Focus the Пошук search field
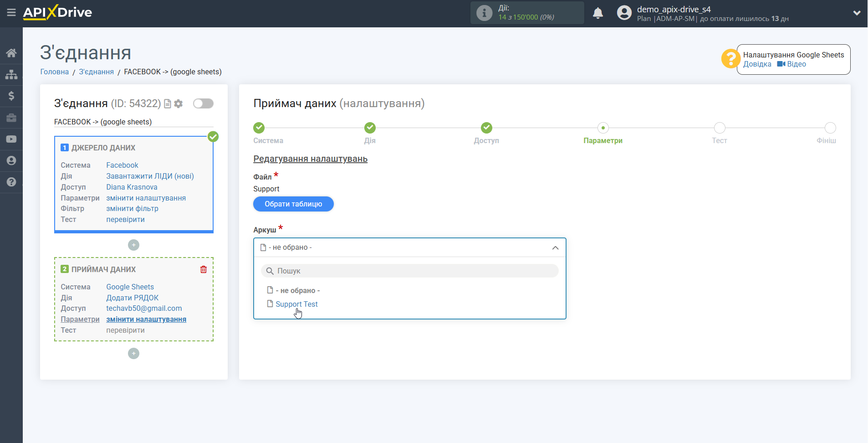 pos(409,271)
